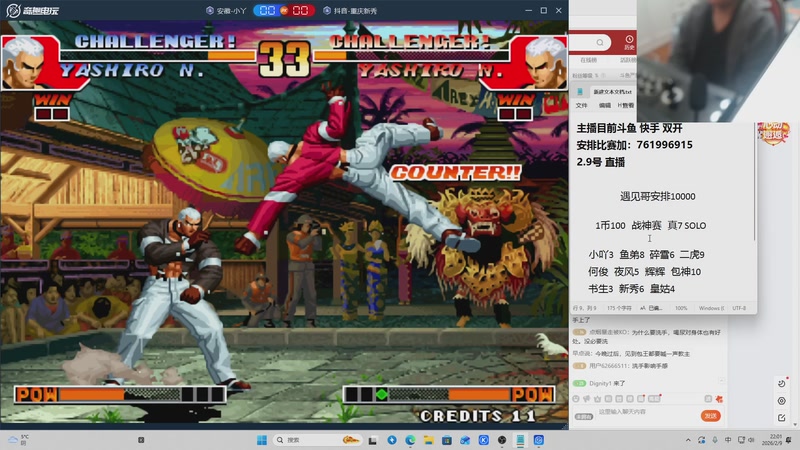Click the left Yashiro health bar
This screenshot has width=800, height=450.
[158, 56]
